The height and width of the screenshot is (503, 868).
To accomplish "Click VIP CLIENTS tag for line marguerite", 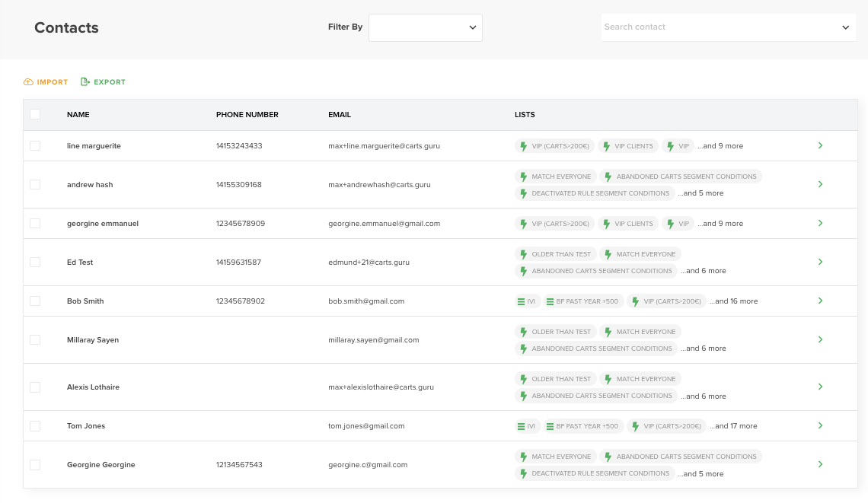I will click(628, 146).
